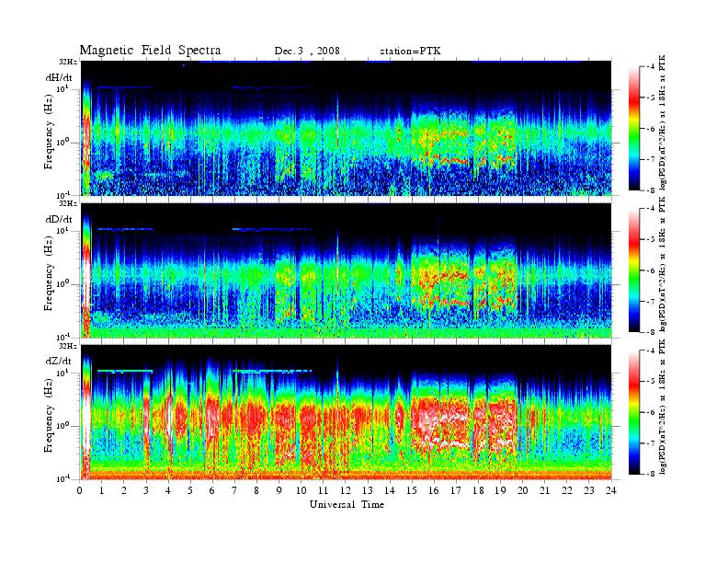Screen dimensions: 728x563
Task: Click the hour 9 tick label
Action: 279,490
